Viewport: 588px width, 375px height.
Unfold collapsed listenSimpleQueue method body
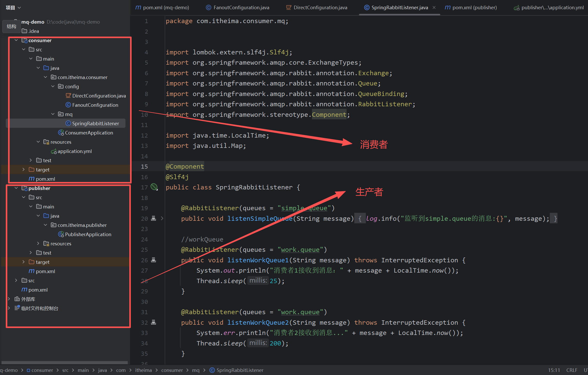[x=162, y=218]
